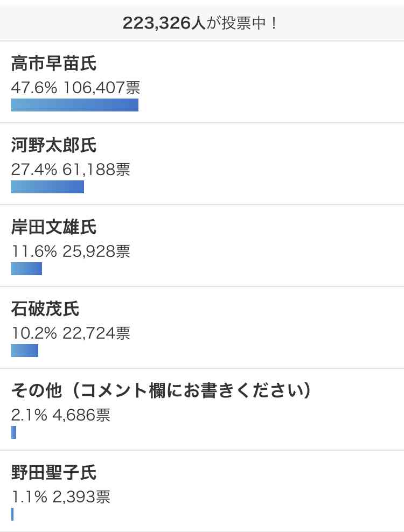Click the 岸田文雄氏 result bar
Viewport: 404px width, 532px height.
click(26, 269)
